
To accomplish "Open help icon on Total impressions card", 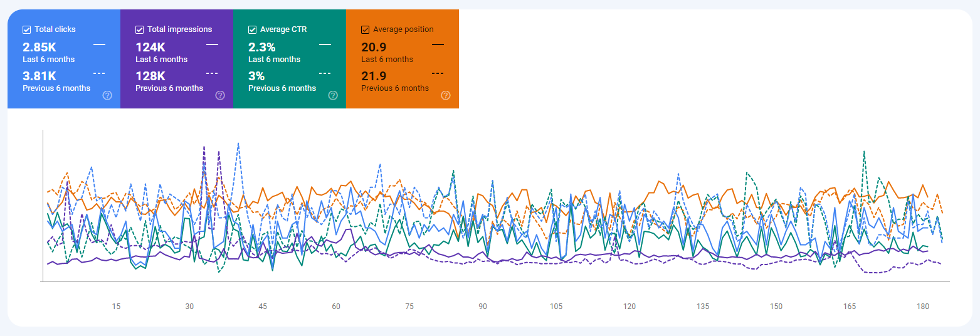I will (220, 95).
